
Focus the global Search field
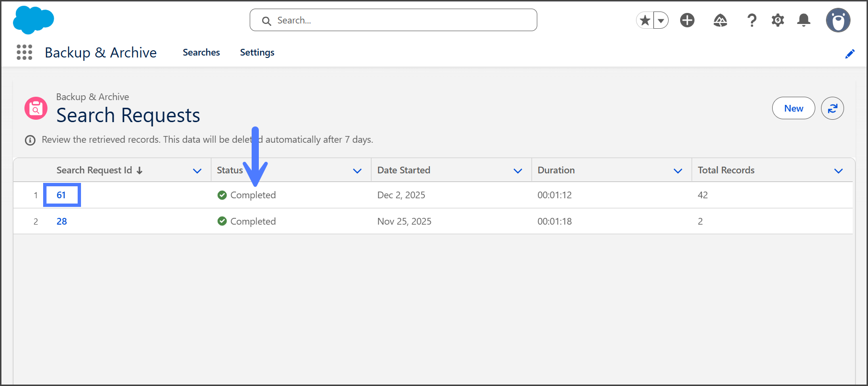pyautogui.click(x=393, y=20)
